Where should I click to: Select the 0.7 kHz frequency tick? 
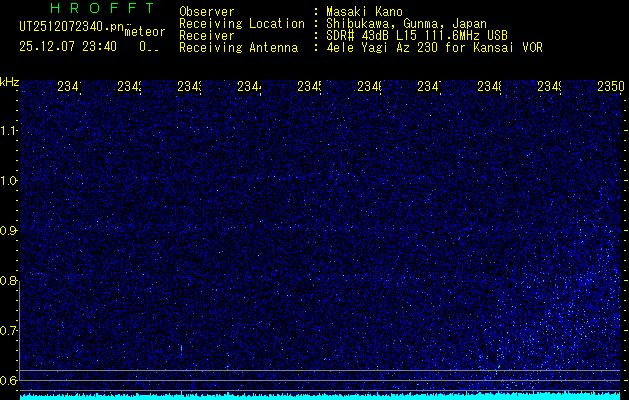click(x=9, y=331)
